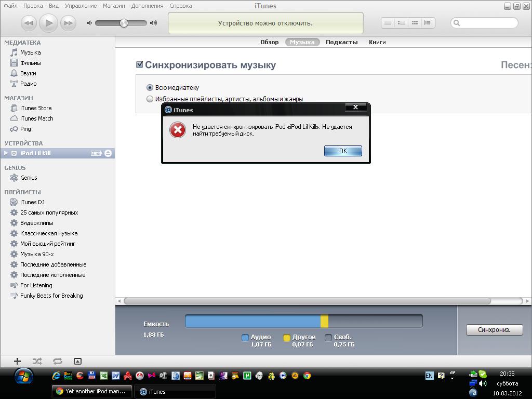Viewport: 532px width, 399px height.
Task: Close the iTunes error dialog with X
Action: [x=355, y=107]
